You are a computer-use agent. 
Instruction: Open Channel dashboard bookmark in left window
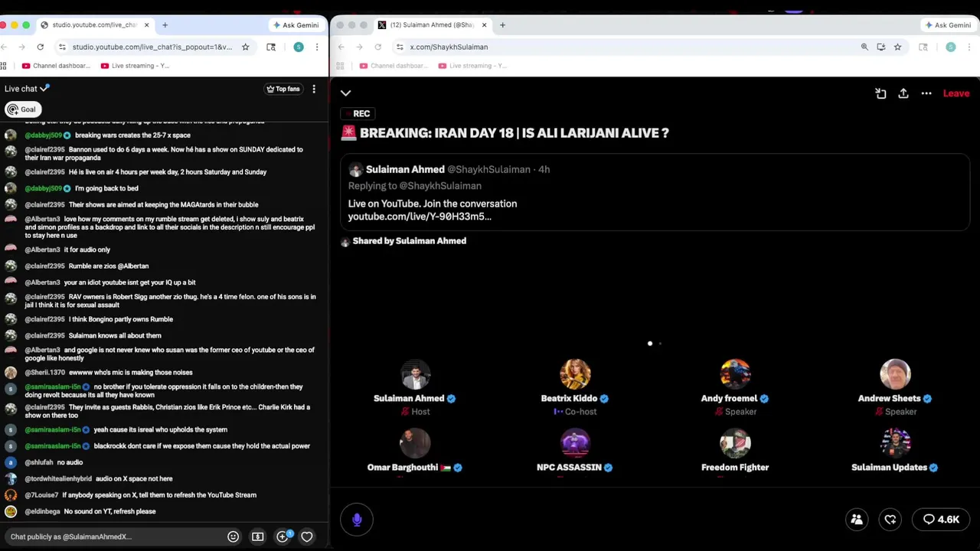pos(56,66)
